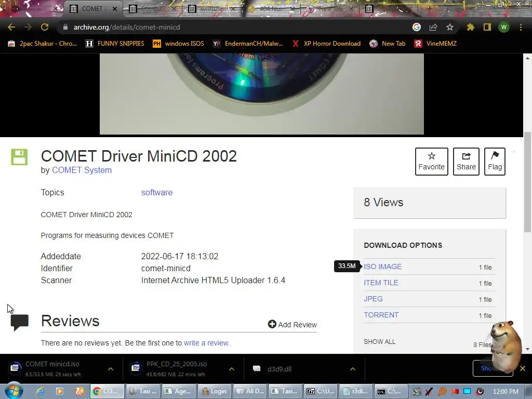Launch Internet Explorer from taskbar
Viewport: 532px width, 399px height.
click(x=40, y=391)
